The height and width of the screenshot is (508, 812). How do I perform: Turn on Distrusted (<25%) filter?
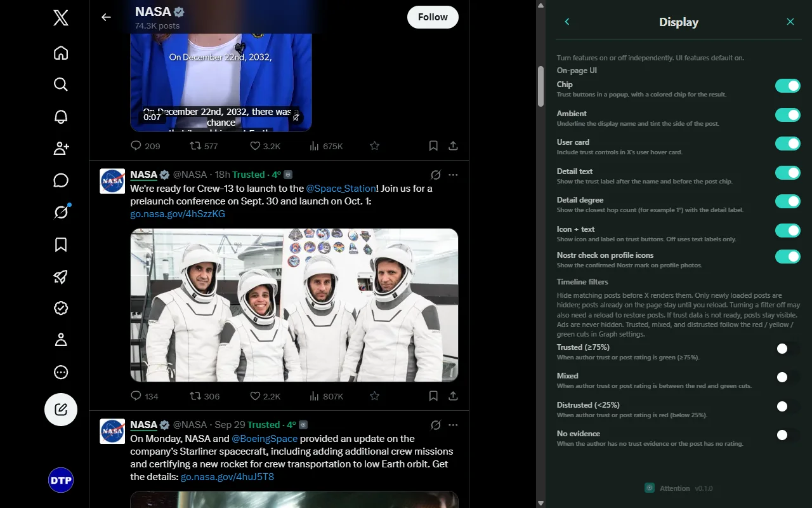point(787,406)
